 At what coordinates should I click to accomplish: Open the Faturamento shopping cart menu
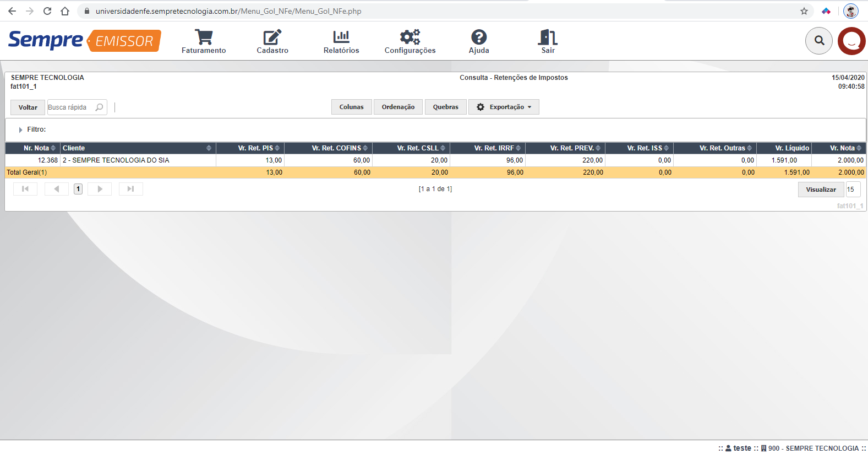[x=204, y=41]
